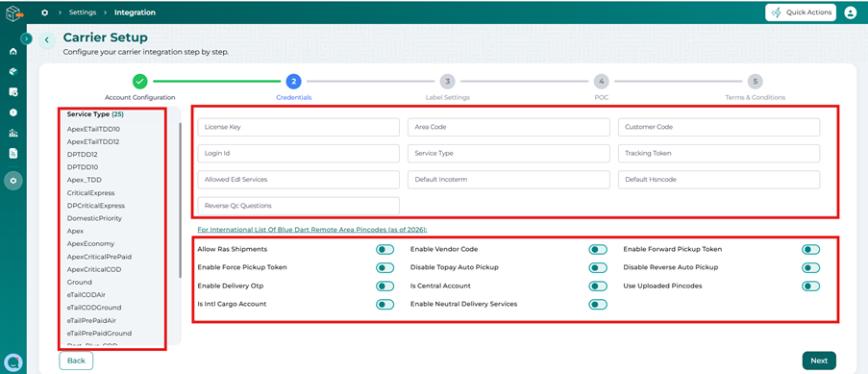Click the Back button
This screenshot has height=374, width=868.
tap(76, 361)
